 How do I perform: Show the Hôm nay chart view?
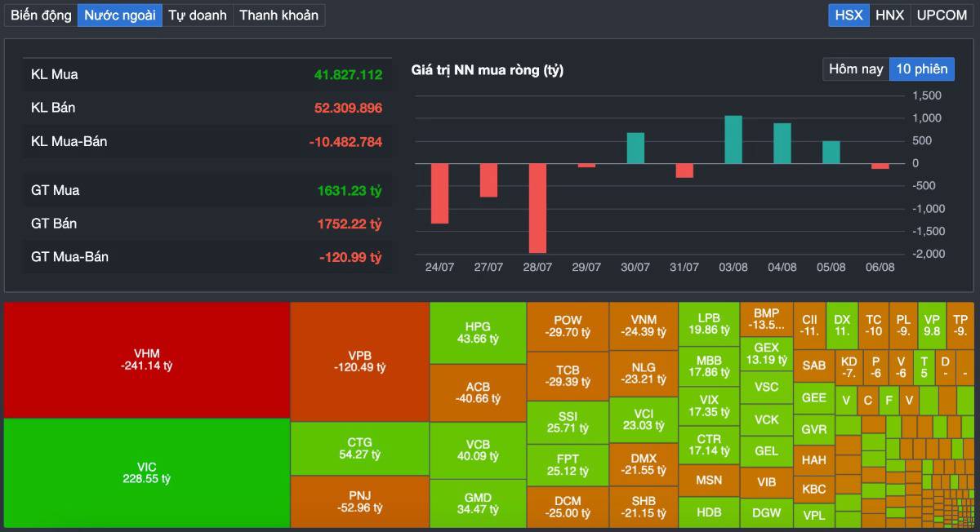coord(856,69)
